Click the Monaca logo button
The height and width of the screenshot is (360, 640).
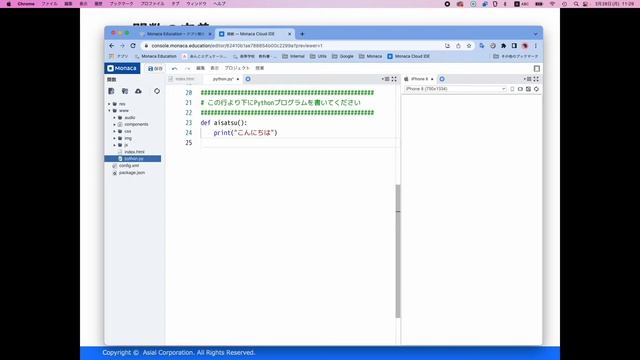[122, 68]
